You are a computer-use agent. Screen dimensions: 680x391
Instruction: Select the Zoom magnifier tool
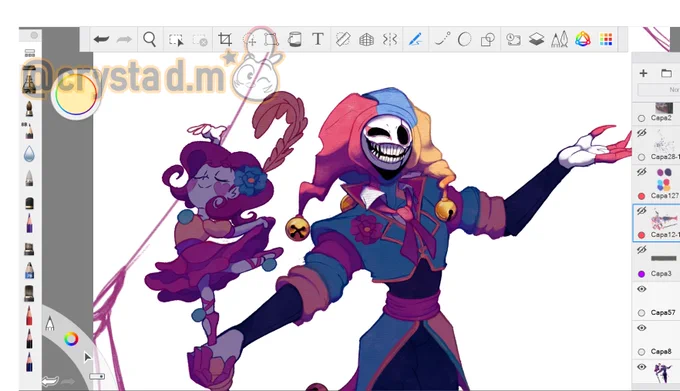click(150, 39)
